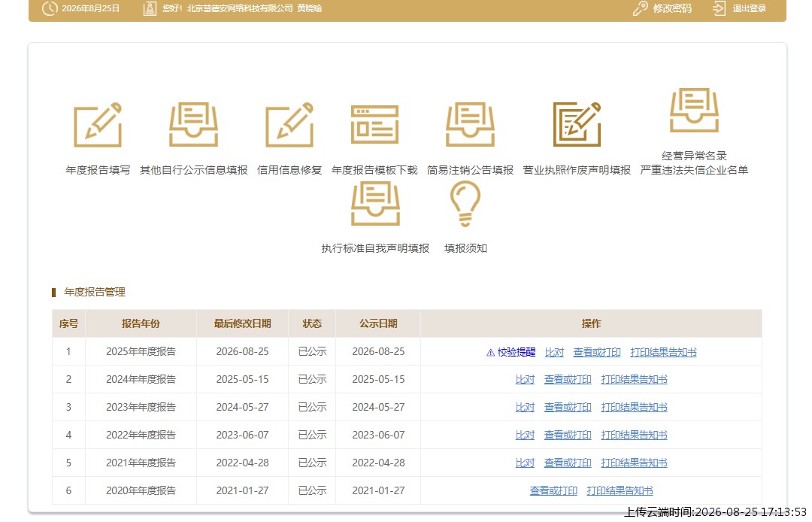Click the warning triangle next to 校验提醒
Screen dimensions: 812x522
tap(490, 353)
